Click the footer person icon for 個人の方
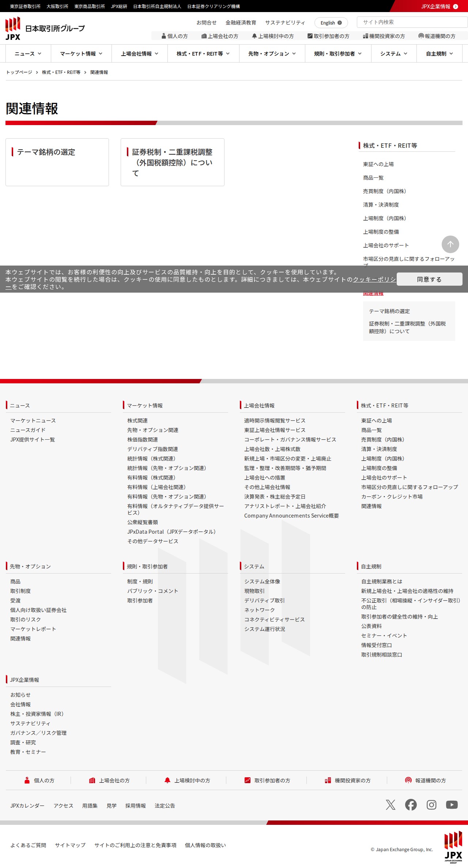This screenshot has width=468, height=868. tap(27, 780)
